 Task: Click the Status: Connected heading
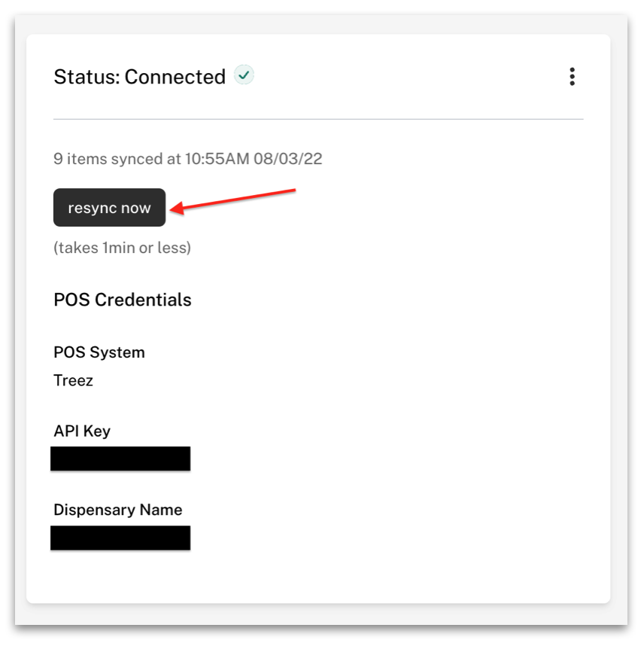[x=139, y=77]
